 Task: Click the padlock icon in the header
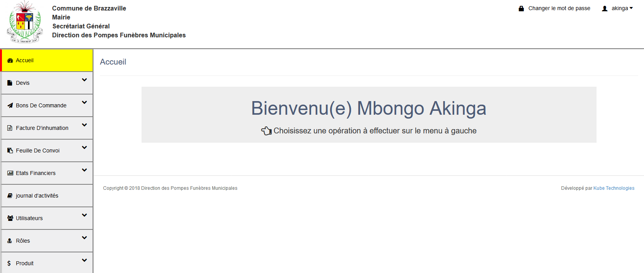pos(521,9)
